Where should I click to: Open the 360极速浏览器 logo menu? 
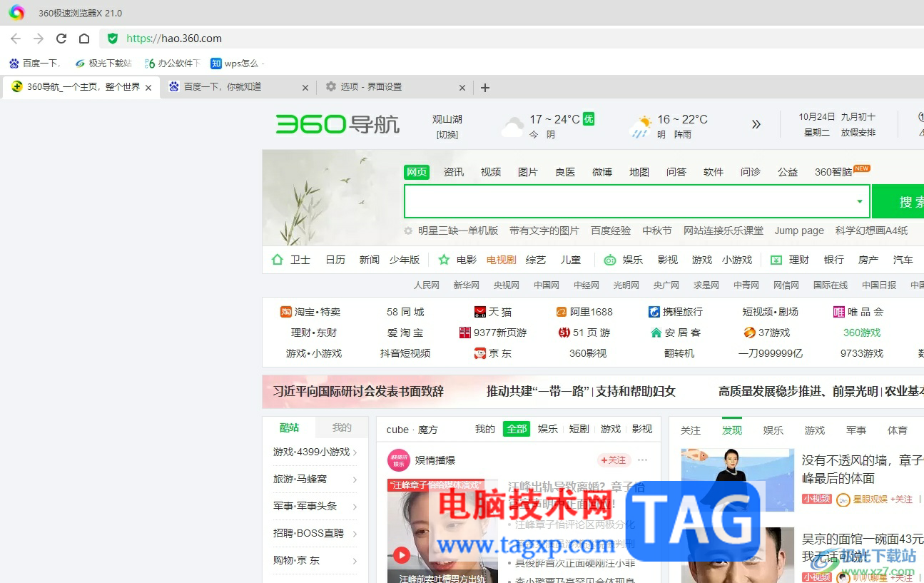coord(16,13)
